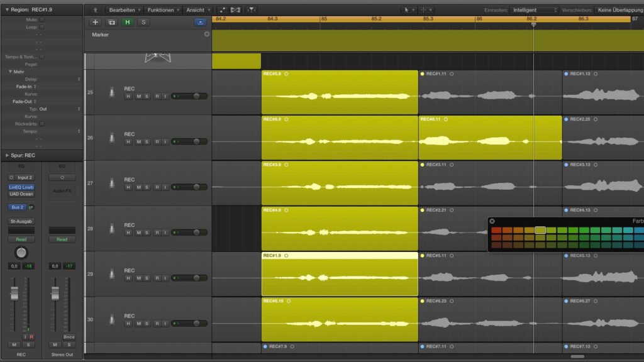Viewport: 644px width, 362px height.
Task: Click the hierarchy up-arrow icon
Action: coord(96,10)
